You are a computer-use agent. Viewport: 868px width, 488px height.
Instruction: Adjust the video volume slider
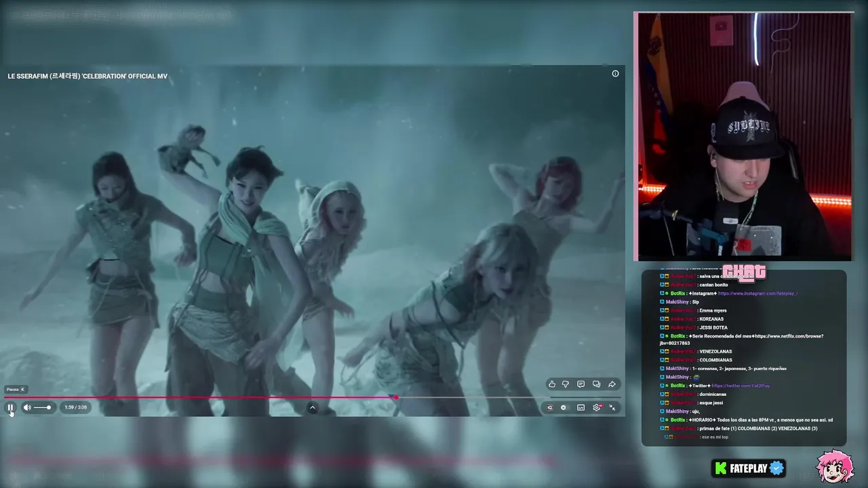pos(42,407)
